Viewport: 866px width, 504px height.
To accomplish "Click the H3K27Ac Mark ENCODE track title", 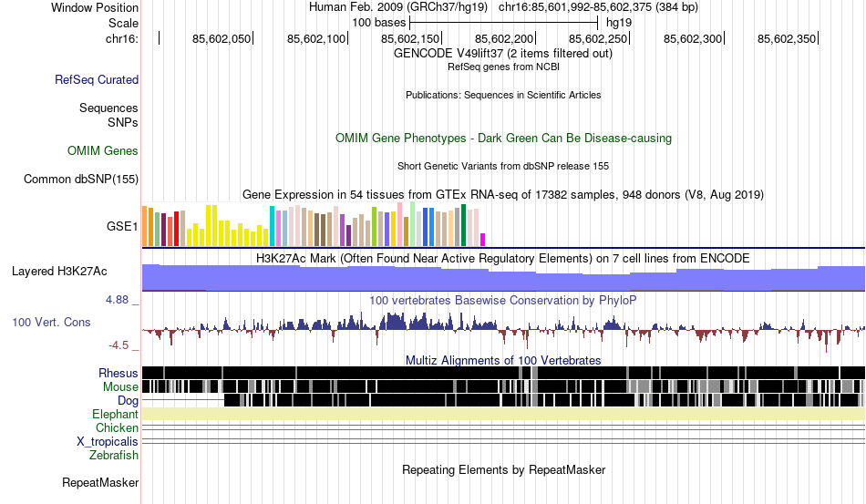I will [x=503, y=258].
